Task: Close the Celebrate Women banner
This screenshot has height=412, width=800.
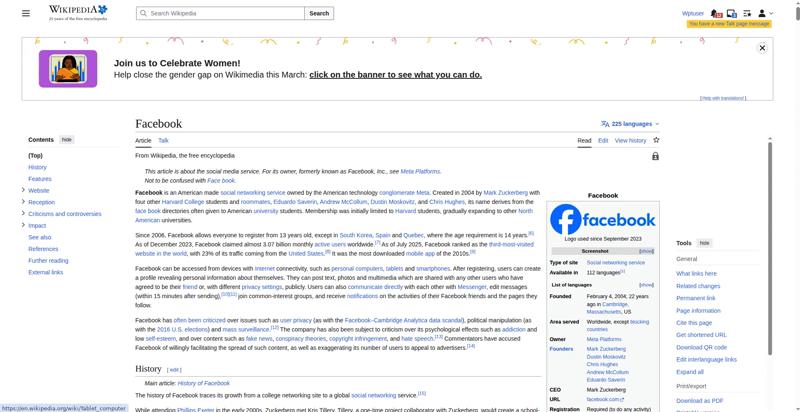Action: [762, 48]
